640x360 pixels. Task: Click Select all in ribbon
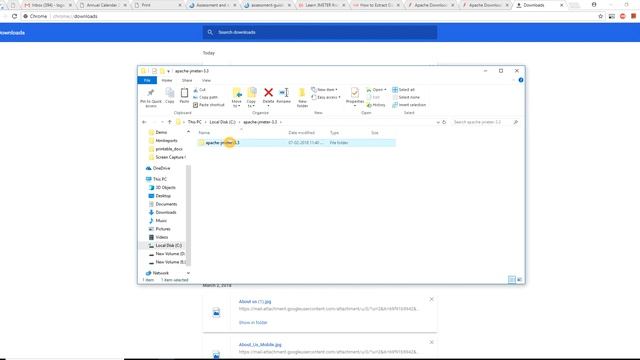click(404, 89)
